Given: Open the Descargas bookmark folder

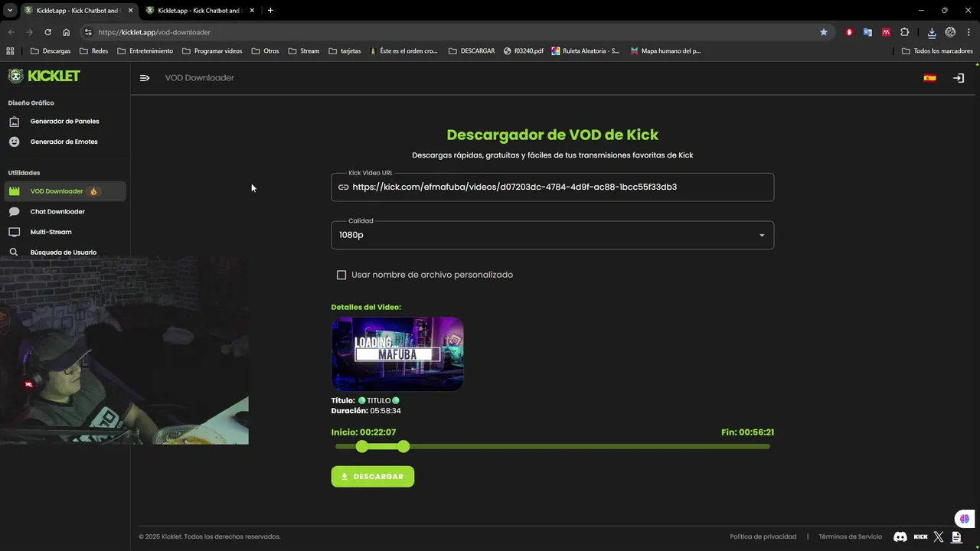Looking at the screenshot, I should pyautogui.click(x=51, y=51).
